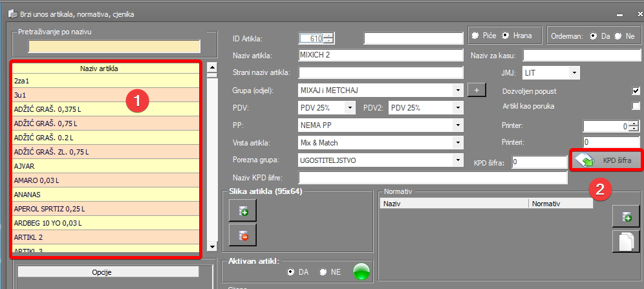Set Aktivan artikl to NE

(323, 272)
